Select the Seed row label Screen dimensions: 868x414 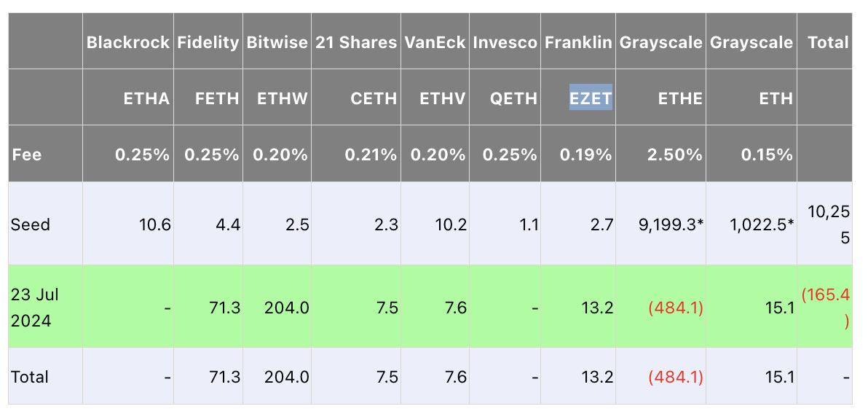(31, 224)
